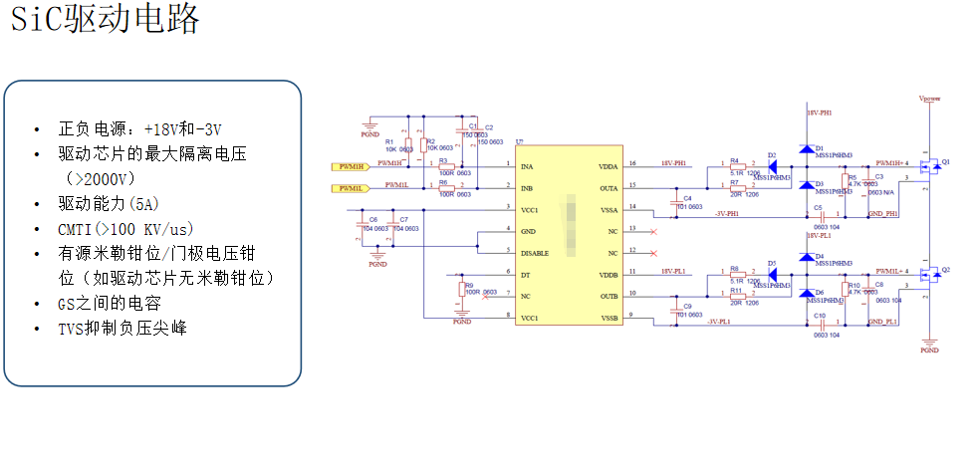Select resistor R9 near the DT pin
Screen dimensions: 980x464
tap(462, 289)
